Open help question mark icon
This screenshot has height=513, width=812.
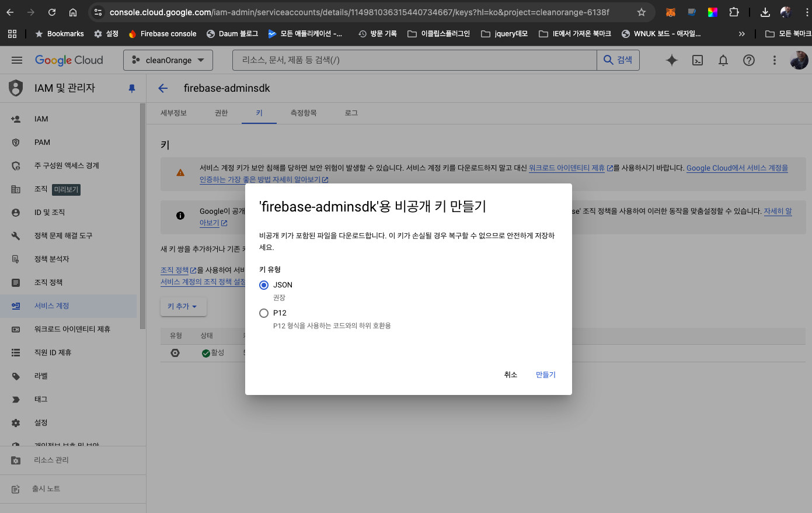click(x=749, y=60)
